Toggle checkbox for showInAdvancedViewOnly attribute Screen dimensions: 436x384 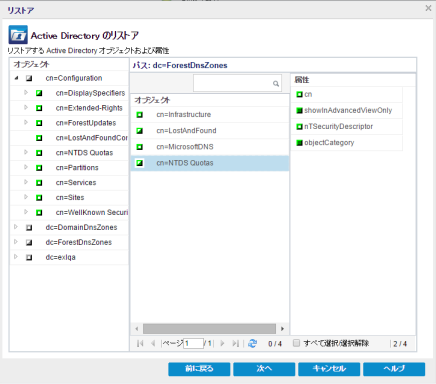299,111
